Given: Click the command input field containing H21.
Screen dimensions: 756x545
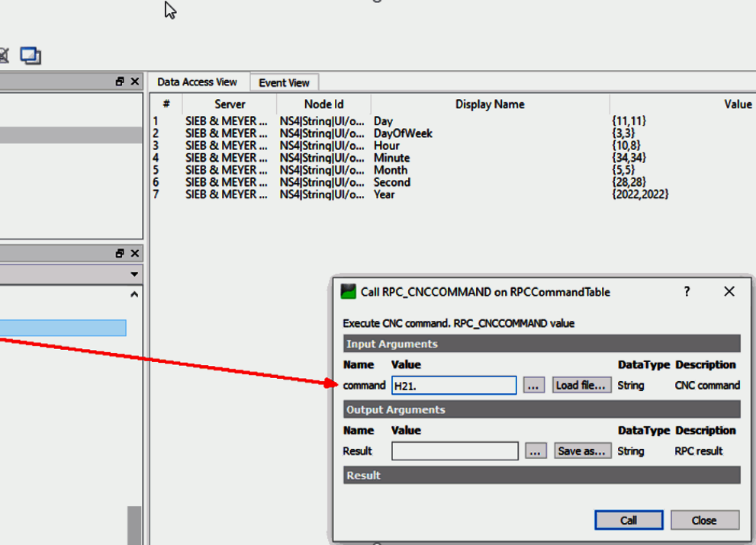Looking at the screenshot, I should point(454,386).
